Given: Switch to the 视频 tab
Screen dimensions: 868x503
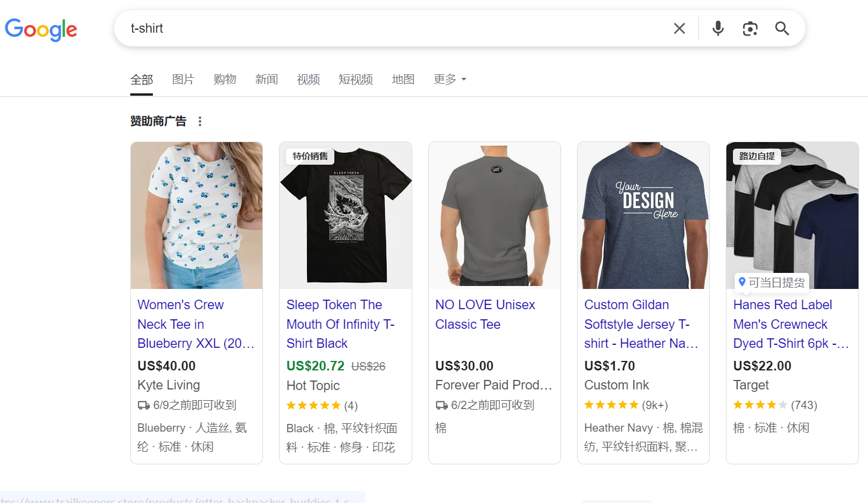Looking at the screenshot, I should pyautogui.click(x=308, y=80).
